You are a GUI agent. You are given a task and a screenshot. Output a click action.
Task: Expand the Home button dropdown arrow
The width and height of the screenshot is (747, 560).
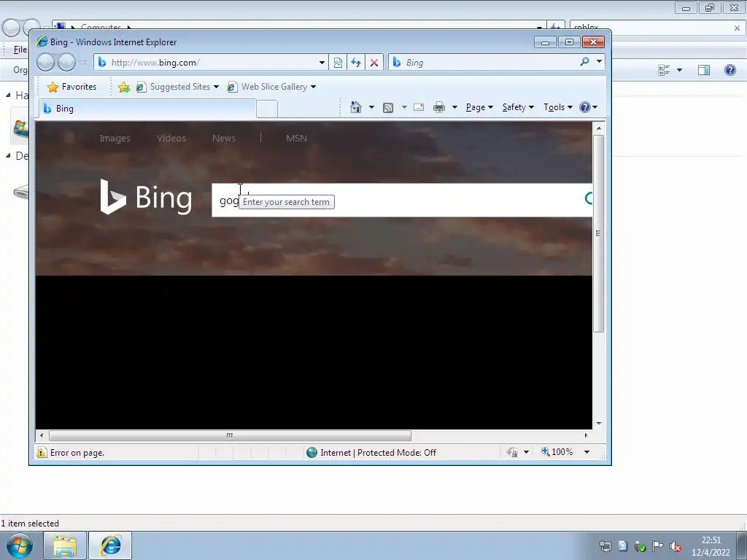371,107
